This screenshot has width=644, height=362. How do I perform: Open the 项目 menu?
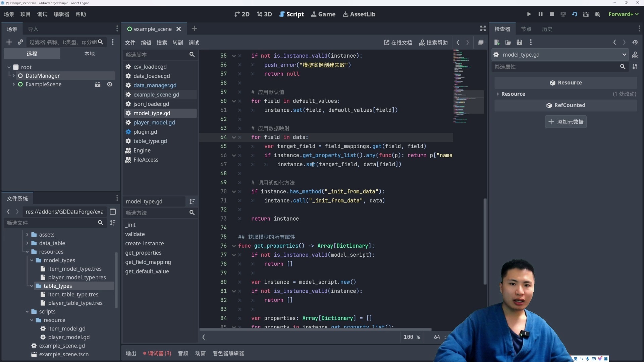25,14
